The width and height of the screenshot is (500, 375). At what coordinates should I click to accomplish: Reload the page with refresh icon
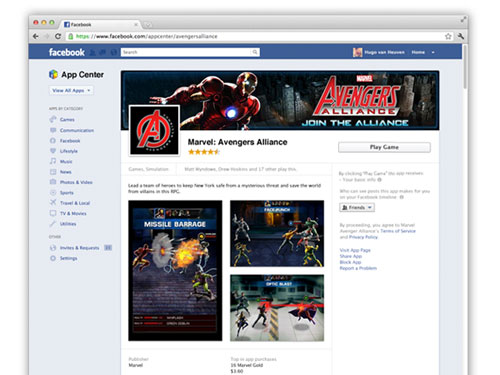coord(58,36)
